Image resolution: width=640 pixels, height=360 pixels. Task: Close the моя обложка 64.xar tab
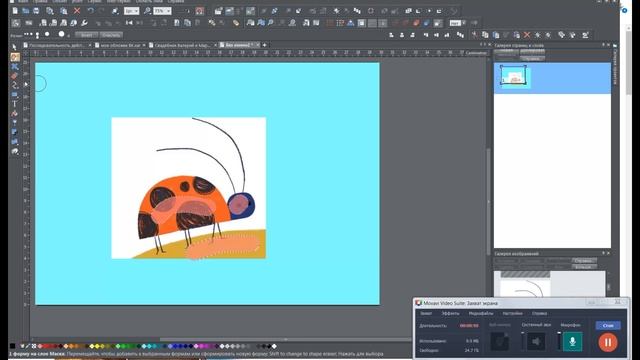(x=145, y=45)
